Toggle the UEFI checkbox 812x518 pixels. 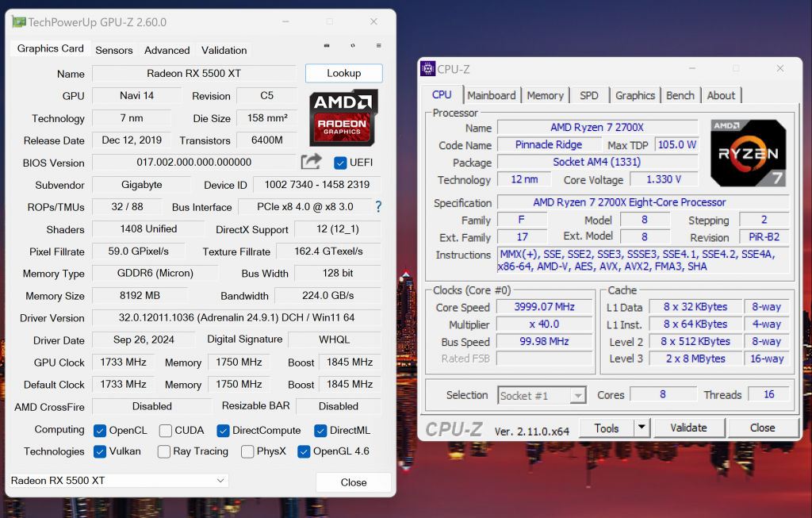340,163
